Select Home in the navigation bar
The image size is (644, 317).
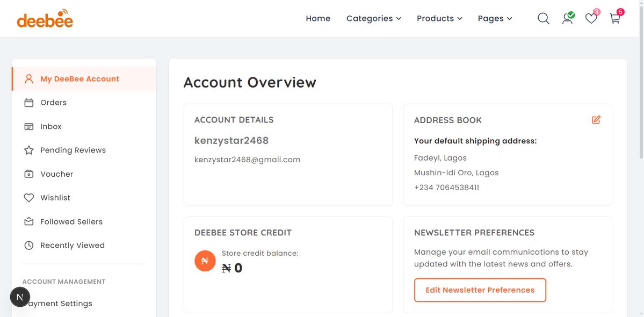tap(318, 18)
